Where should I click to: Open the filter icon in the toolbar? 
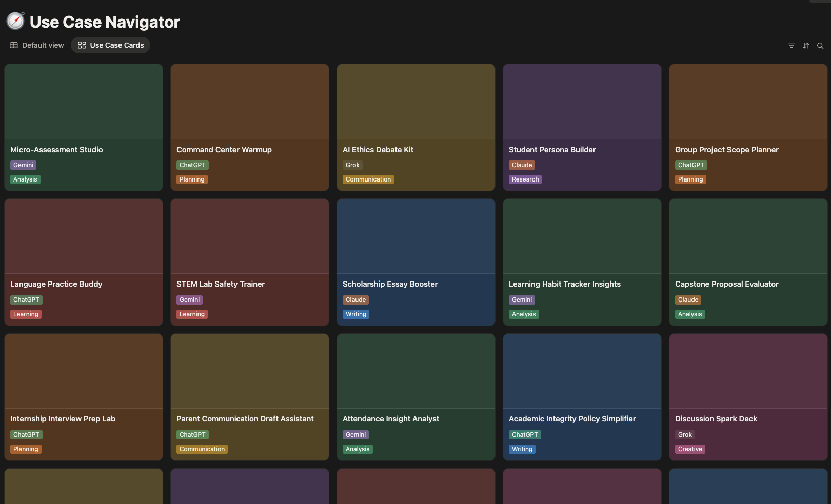click(x=791, y=45)
